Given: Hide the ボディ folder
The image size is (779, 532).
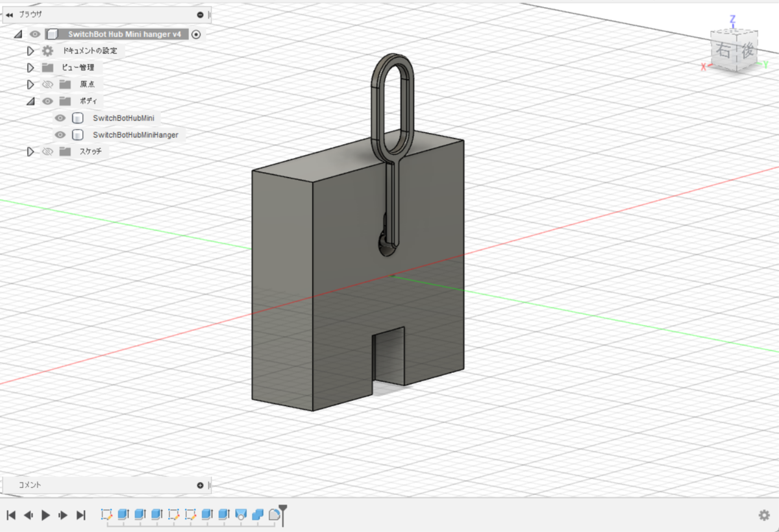Looking at the screenshot, I should (x=47, y=101).
